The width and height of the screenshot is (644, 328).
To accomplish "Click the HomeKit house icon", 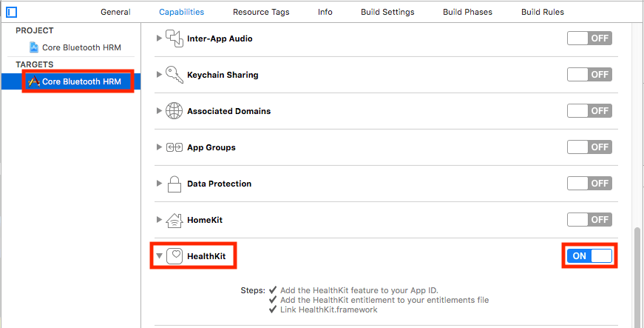I will (x=174, y=220).
